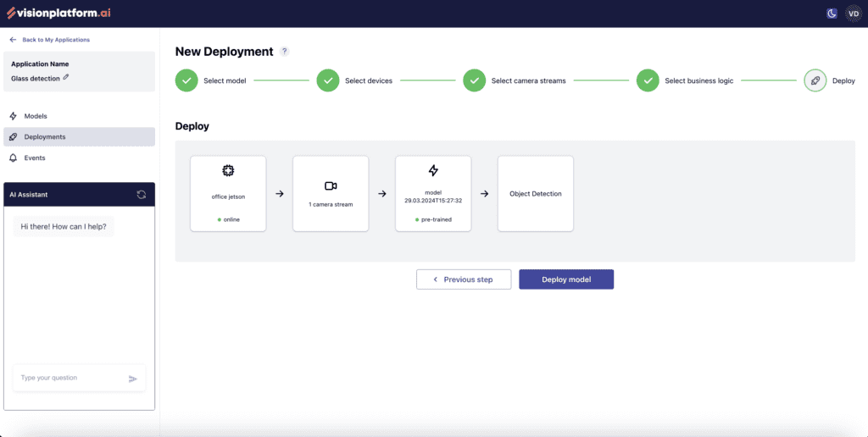This screenshot has width=868, height=437.
Task: Select the Select model step label
Action: [x=225, y=80]
